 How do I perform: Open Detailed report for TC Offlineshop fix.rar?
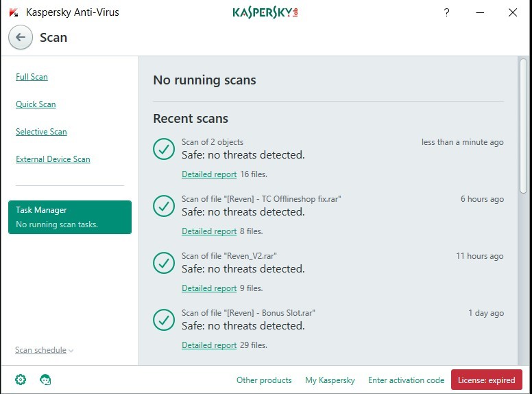point(209,231)
